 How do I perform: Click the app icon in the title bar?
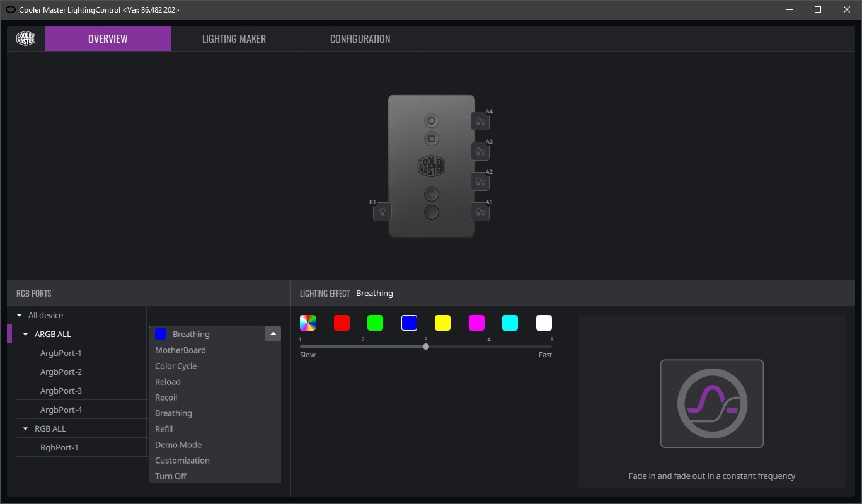10,9
